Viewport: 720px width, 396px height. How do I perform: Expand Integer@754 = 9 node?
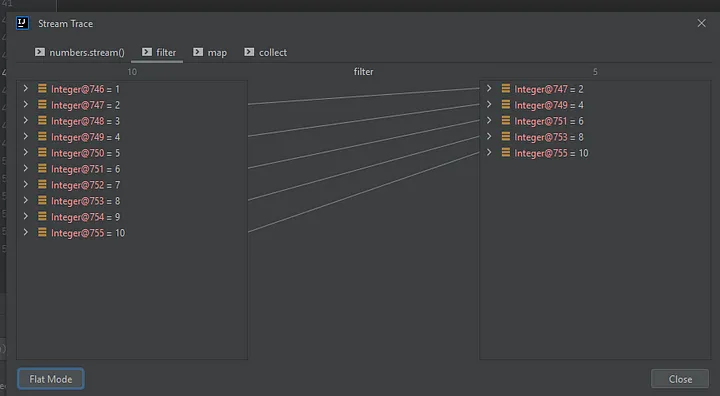[x=26, y=216]
